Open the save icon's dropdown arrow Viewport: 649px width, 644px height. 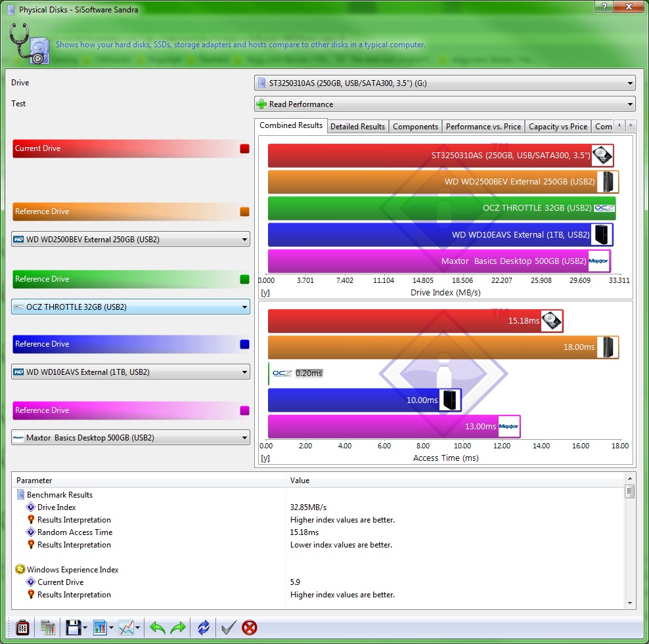click(85, 628)
